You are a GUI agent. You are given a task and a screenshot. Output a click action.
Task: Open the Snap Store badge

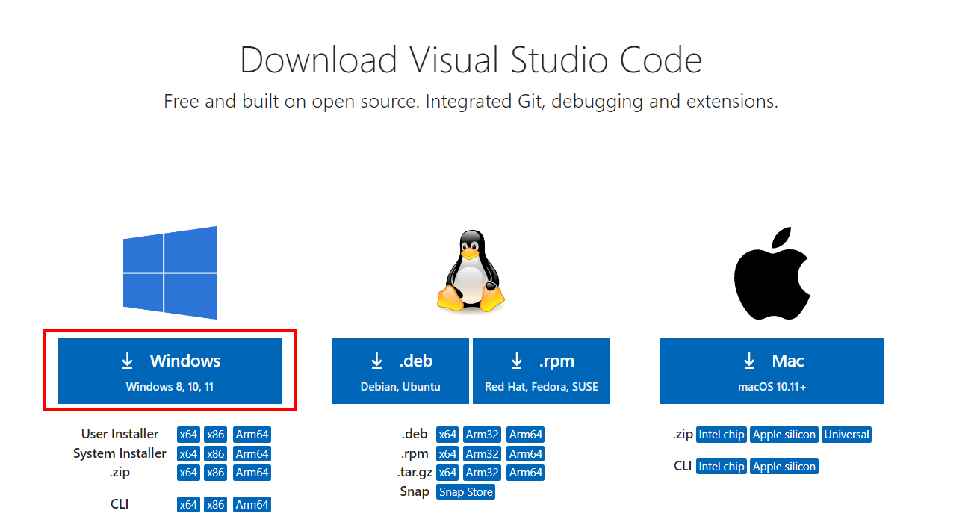pos(465,491)
